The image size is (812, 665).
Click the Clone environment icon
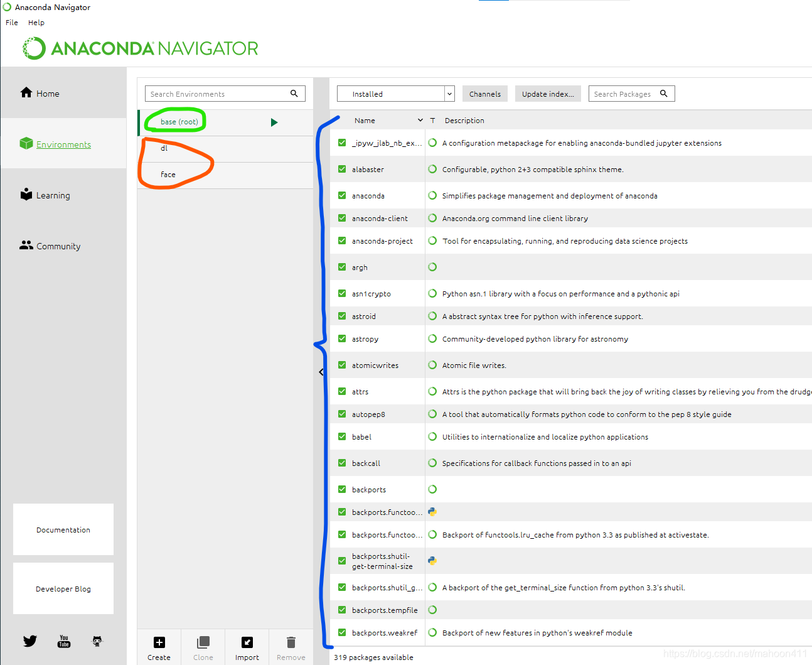tap(203, 642)
